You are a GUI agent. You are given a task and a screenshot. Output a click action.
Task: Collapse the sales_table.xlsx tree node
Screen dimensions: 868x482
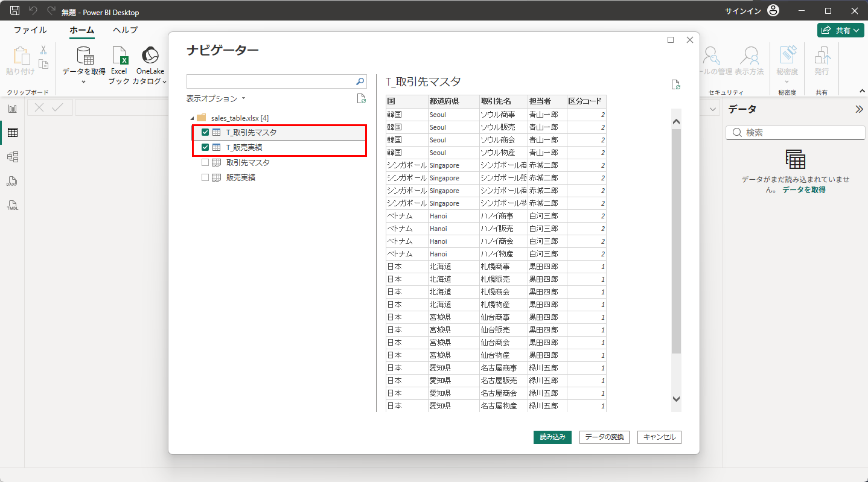(x=192, y=118)
